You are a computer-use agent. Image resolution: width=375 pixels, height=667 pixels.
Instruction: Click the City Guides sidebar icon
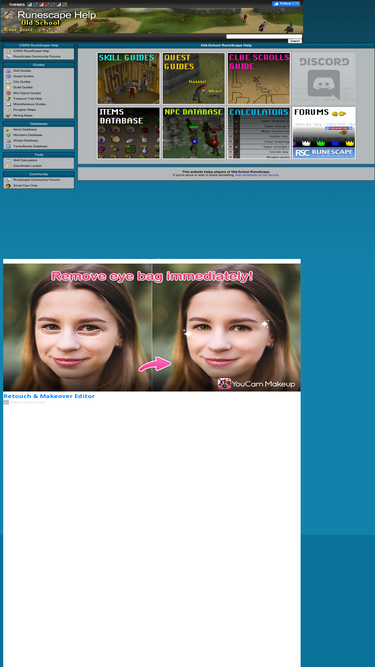click(x=8, y=82)
